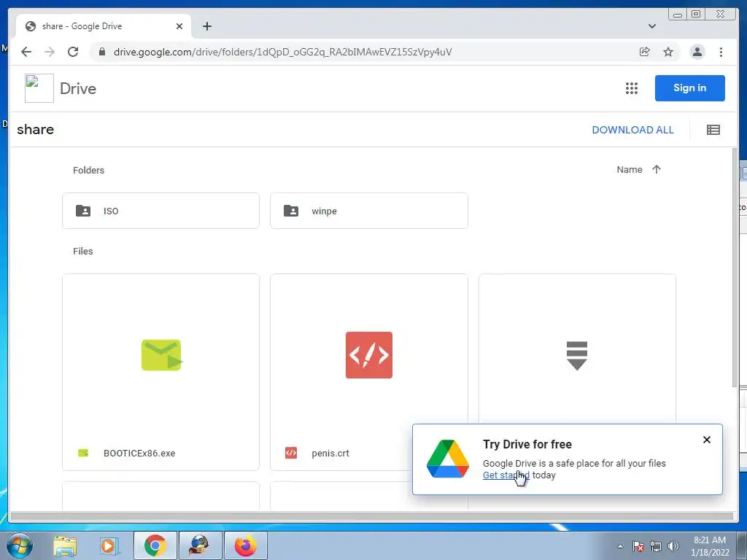Click the padlock site info icon
This screenshot has height=560, width=747.
coord(101,52)
